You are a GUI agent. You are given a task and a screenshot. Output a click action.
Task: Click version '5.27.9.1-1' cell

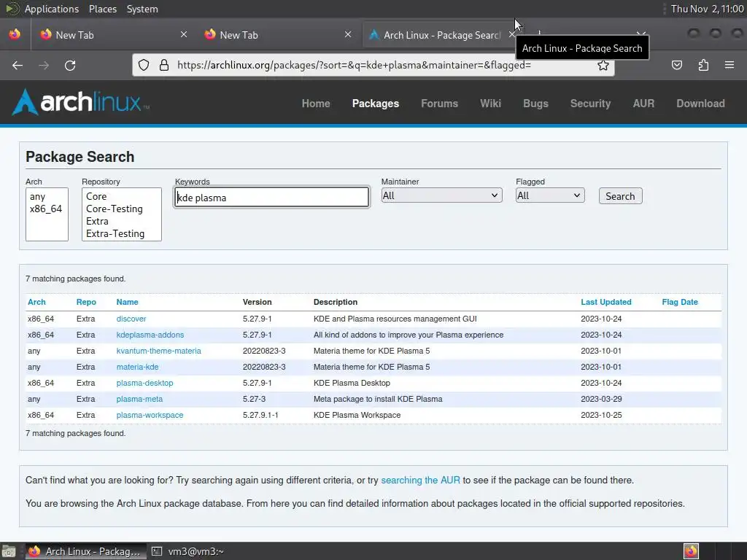(260, 415)
